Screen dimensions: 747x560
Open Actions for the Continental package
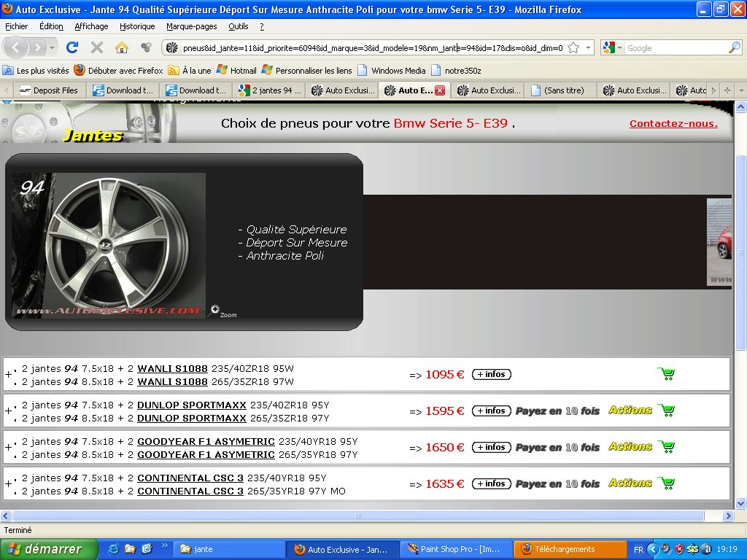630,483
